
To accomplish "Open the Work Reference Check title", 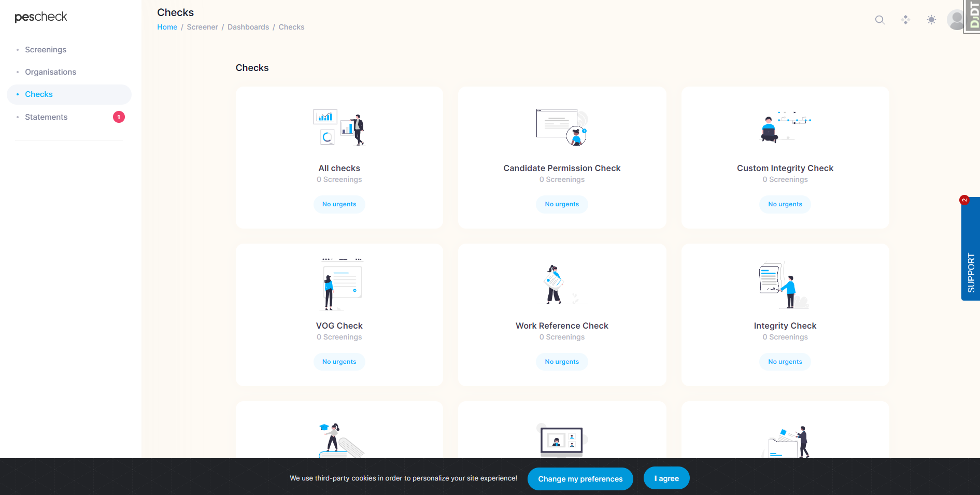I will [x=562, y=326].
